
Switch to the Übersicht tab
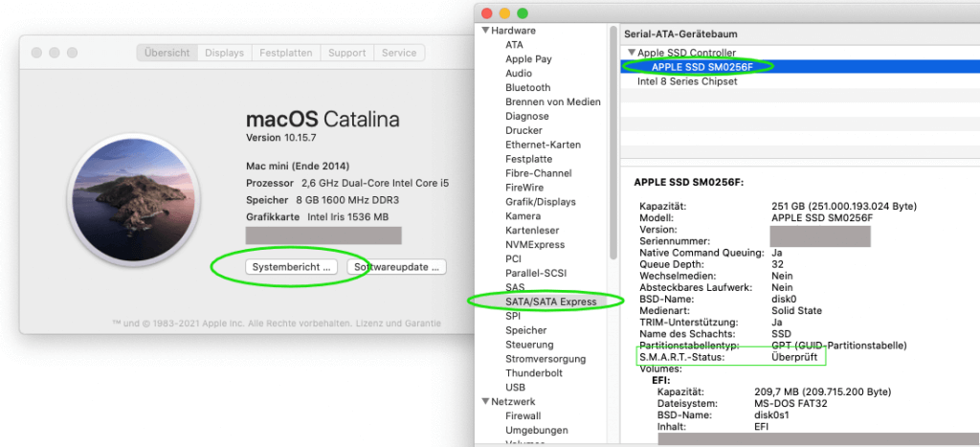167,54
